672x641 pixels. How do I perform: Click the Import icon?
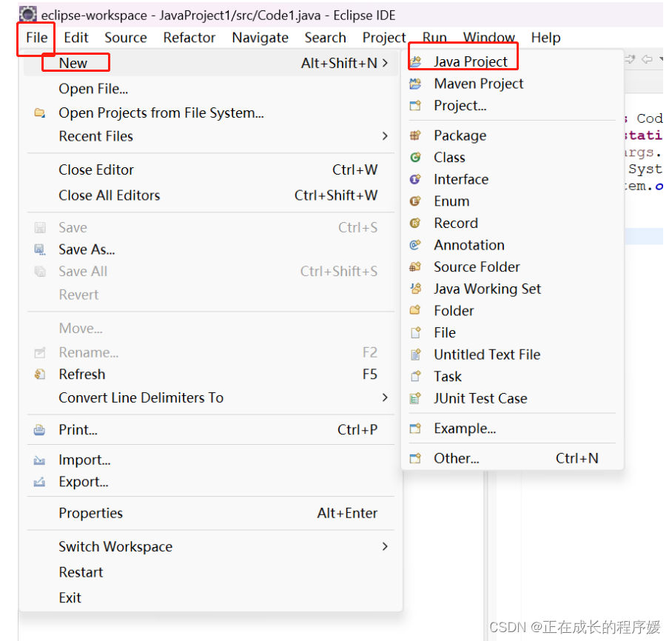click(x=39, y=460)
